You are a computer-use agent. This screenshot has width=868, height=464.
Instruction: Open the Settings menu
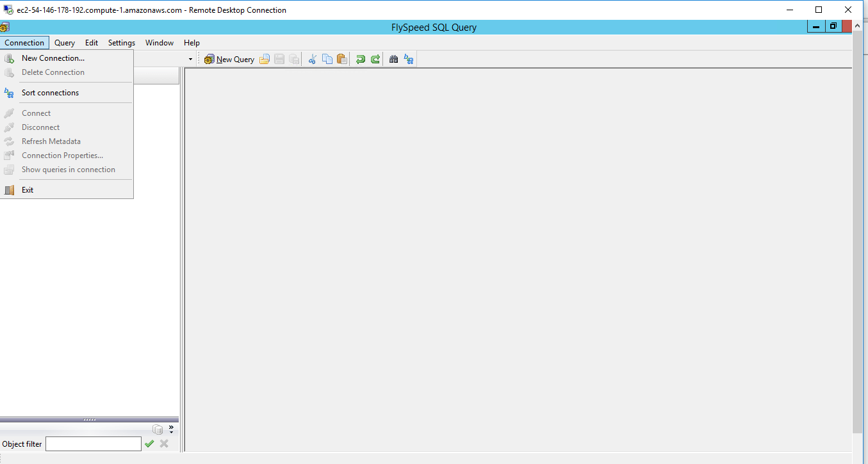(121, 43)
